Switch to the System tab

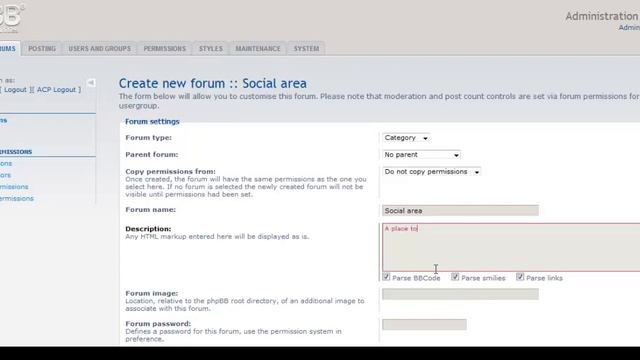tap(306, 49)
